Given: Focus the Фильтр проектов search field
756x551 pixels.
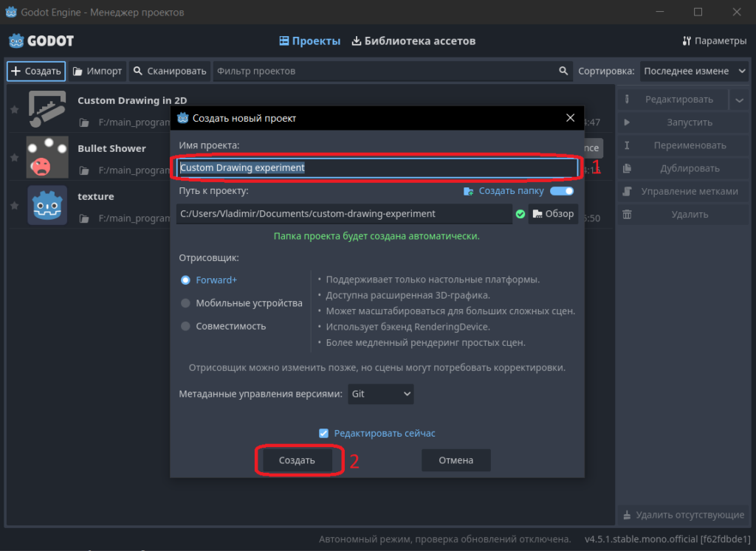Looking at the screenshot, I should pos(393,72).
